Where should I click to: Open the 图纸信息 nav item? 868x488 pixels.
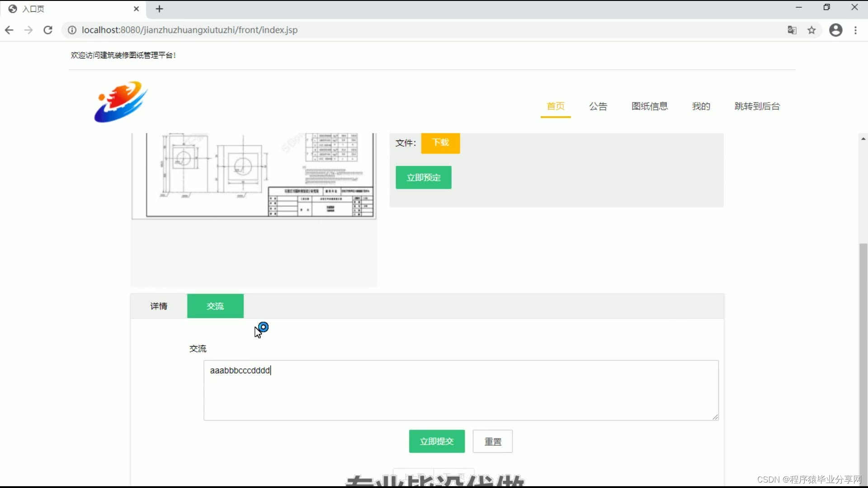tap(650, 106)
